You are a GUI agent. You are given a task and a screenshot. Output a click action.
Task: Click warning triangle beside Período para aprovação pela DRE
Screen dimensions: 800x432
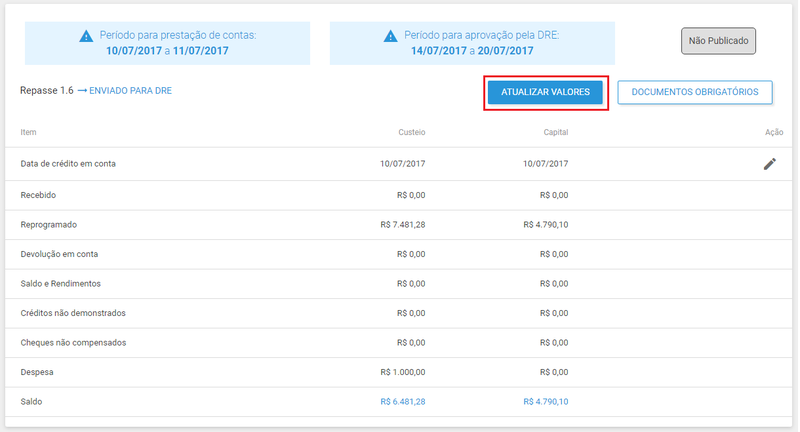[x=390, y=36]
